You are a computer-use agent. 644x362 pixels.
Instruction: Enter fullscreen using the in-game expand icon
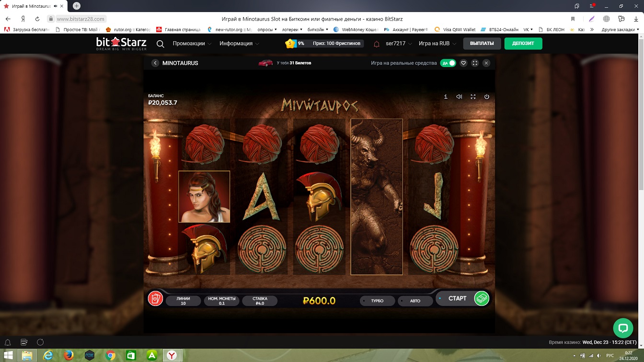tap(473, 97)
